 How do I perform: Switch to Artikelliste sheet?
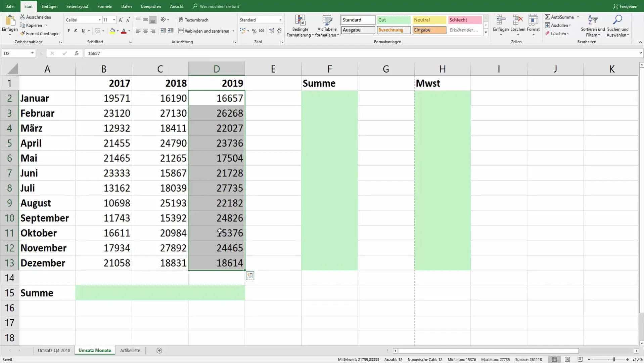[x=130, y=350]
